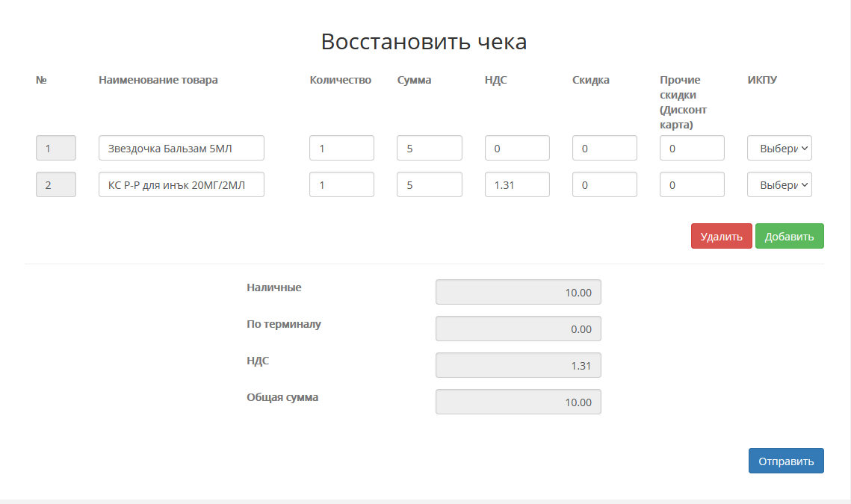
Task: Expand the ИКПУ dropdown in row 2
Action: click(x=779, y=184)
